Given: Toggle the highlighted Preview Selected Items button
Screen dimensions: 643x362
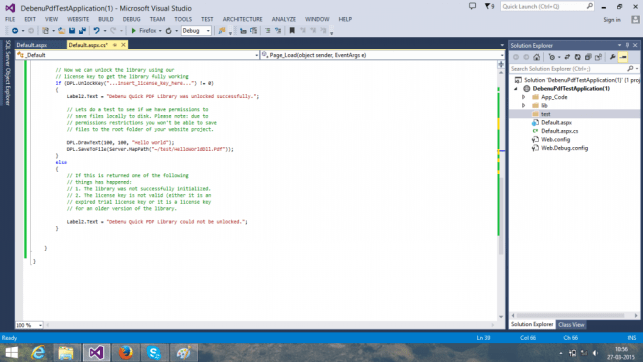Looking at the screenshot, I should click(623, 57).
